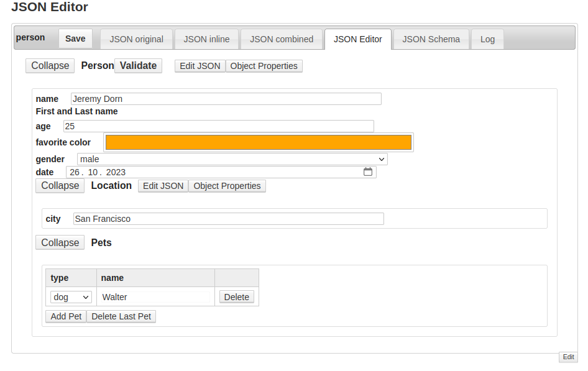
Task: Click the Delete Last Pet button
Action: coord(121,316)
